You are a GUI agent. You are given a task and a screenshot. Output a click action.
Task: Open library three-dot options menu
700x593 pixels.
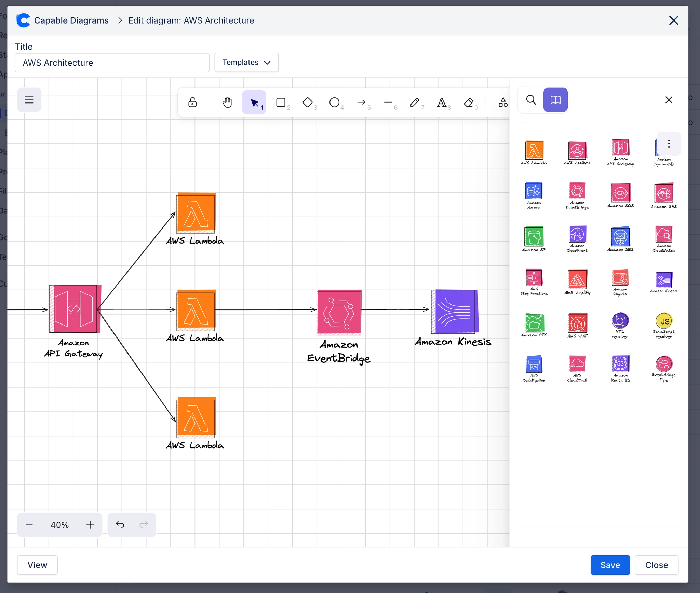(x=669, y=143)
